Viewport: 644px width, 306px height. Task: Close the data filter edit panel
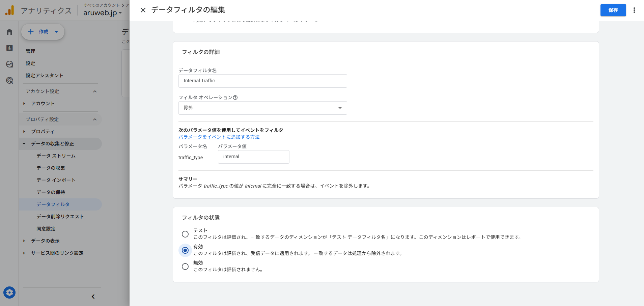tap(143, 10)
